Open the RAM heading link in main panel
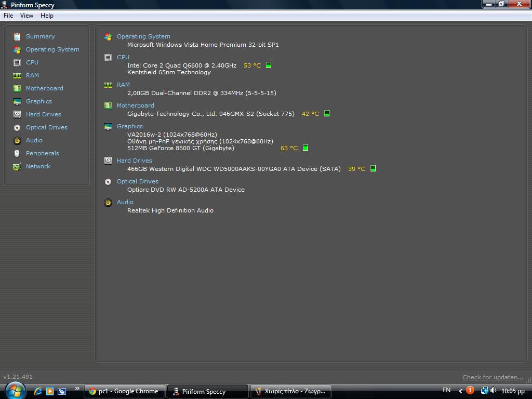 (x=123, y=85)
